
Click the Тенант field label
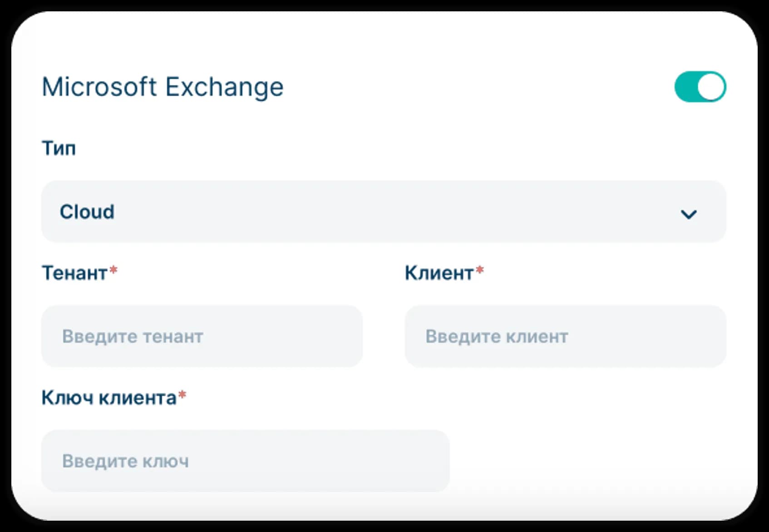[74, 273]
